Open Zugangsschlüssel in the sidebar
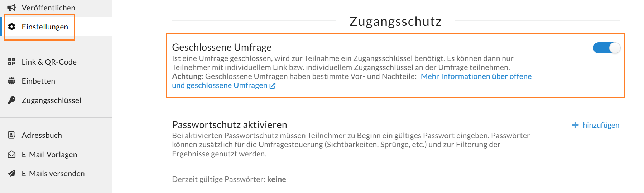644x193 pixels. point(51,100)
